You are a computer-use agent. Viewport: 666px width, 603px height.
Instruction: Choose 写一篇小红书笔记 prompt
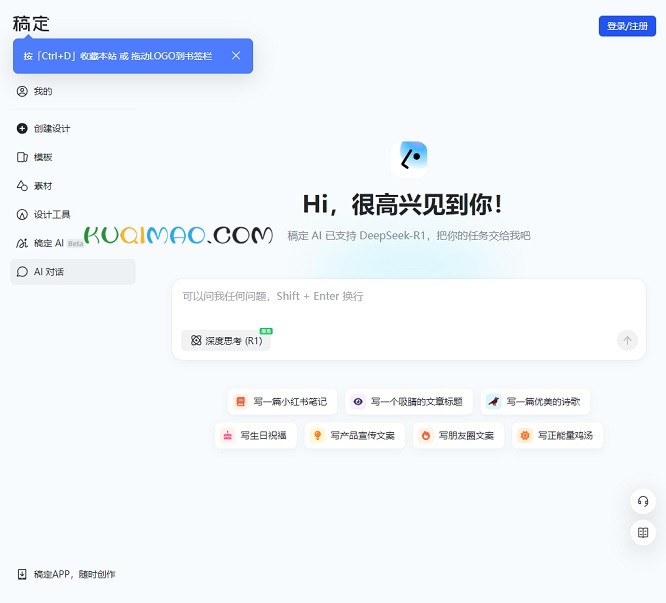pyautogui.click(x=282, y=401)
